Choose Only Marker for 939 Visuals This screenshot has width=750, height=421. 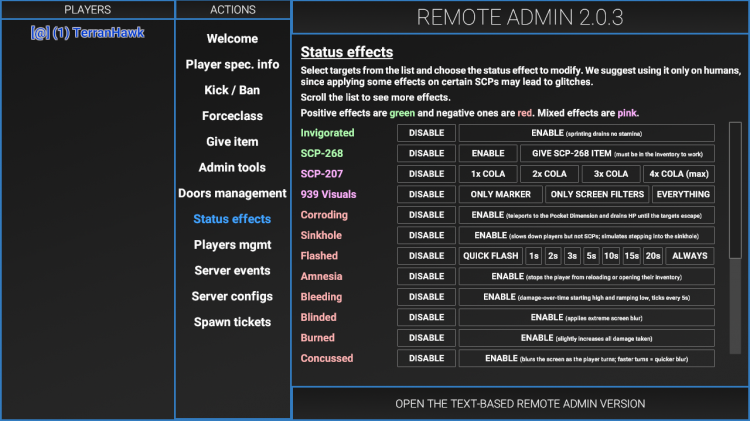coord(500,194)
